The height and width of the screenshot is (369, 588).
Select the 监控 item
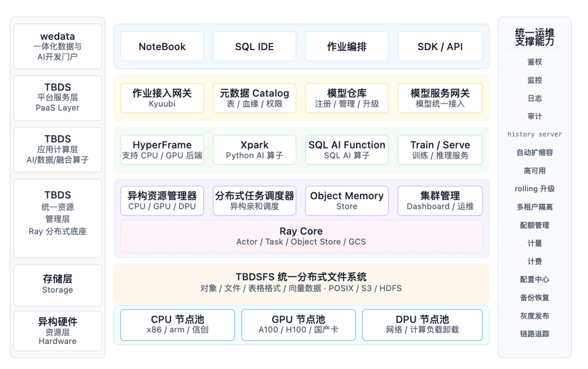click(x=535, y=80)
